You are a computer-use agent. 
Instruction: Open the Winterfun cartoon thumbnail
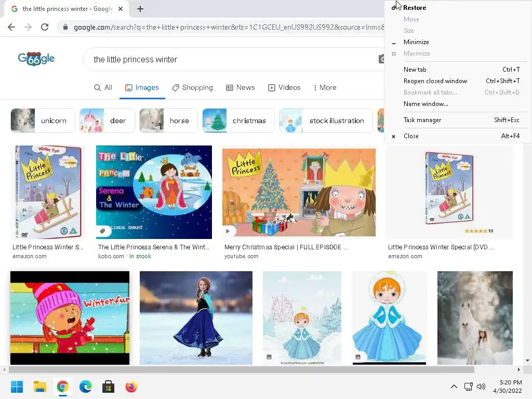coord(70,318)
